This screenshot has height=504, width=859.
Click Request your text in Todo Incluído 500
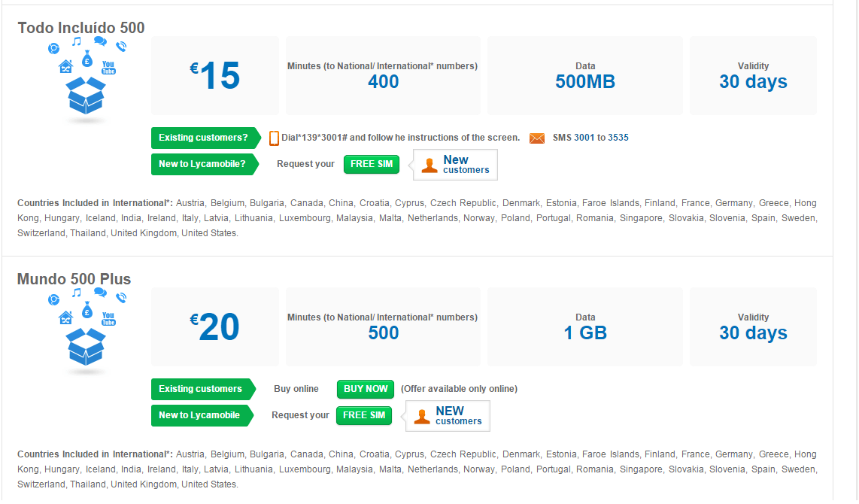point(305,164)
